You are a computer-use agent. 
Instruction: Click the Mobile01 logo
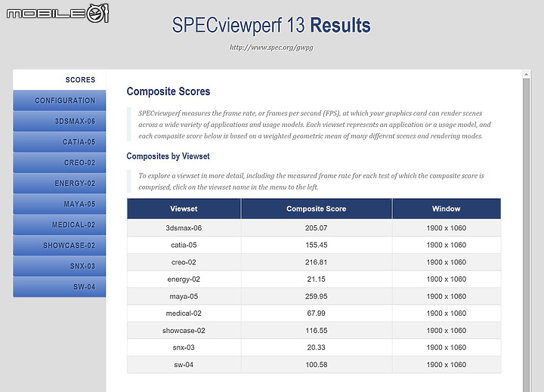(x=57, y=13)
